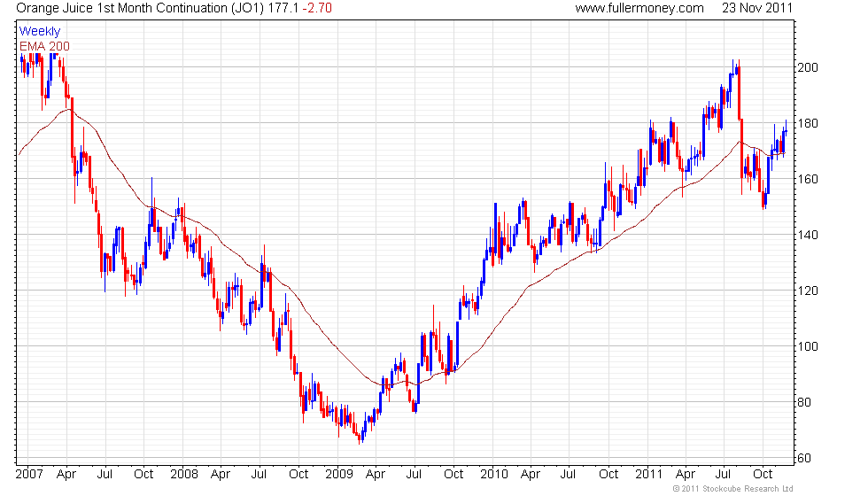Click the 'Apr' label right after 2007
This screenshot has height=496, width=868.
coord(66,475)
